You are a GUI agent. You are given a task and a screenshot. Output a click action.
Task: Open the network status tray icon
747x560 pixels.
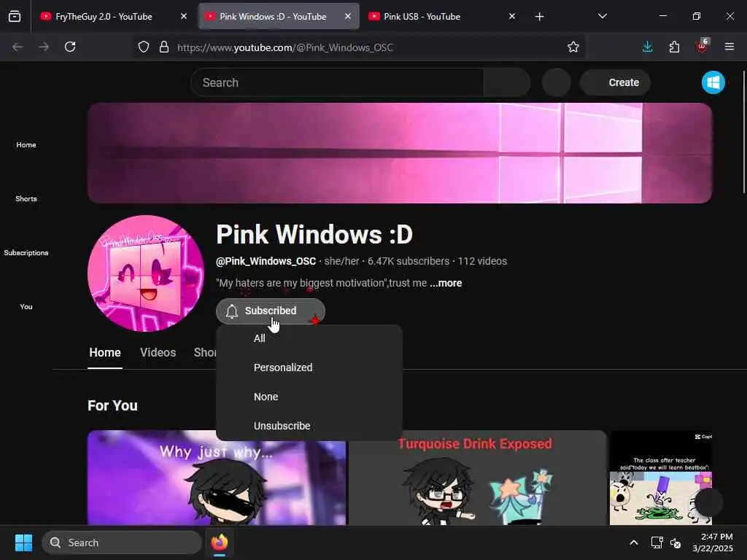coord(657,542)
